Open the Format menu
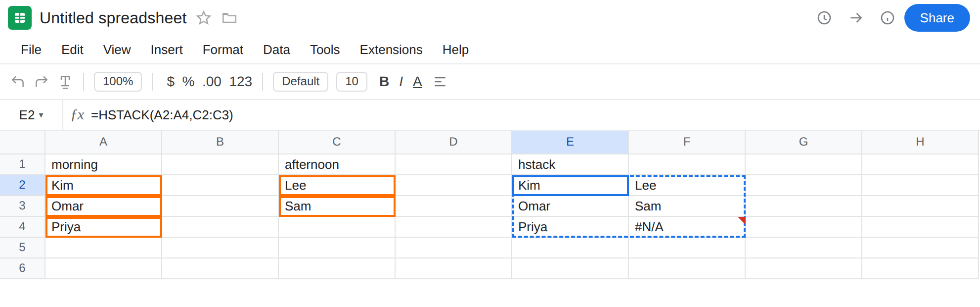This screenshot has height=307, width=980. (x=223, y=50)
